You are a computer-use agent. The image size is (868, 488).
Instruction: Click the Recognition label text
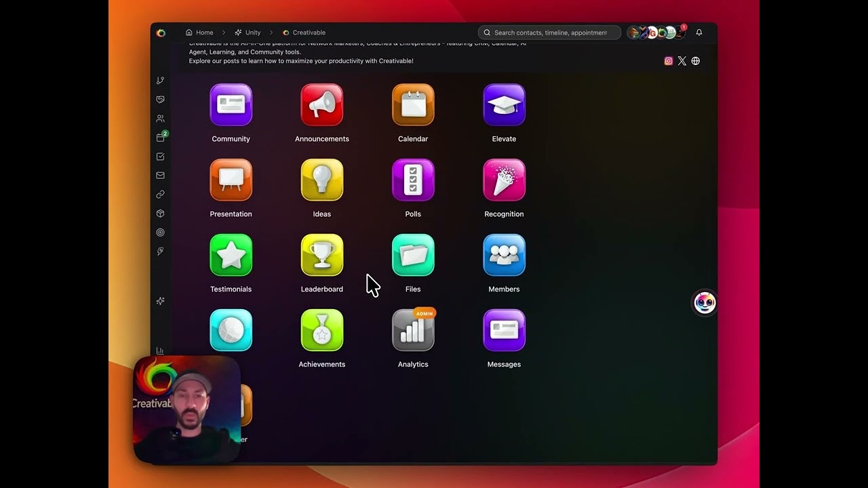[504, 214]
